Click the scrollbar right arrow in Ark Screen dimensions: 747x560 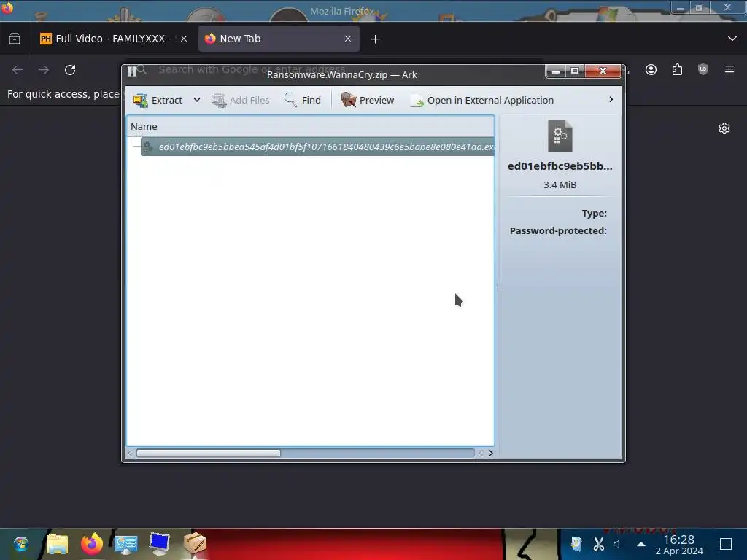[x=491, y=453]
